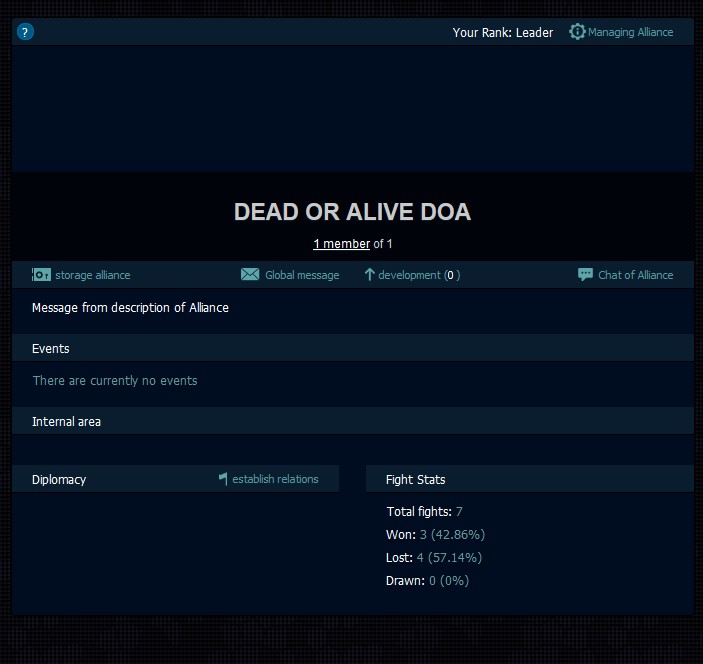Open the '1 member' list link
Screen dimensions: 703x664
click(x=341, y=244)
